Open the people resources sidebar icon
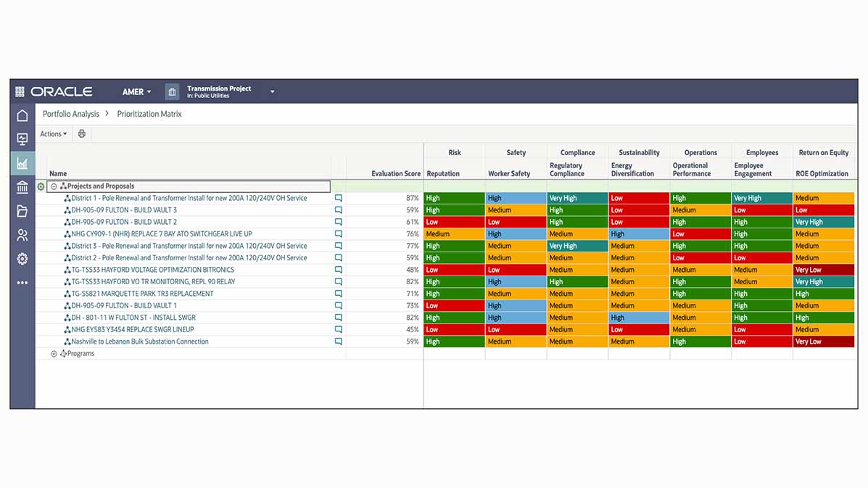Image resolution: width=868 pixels, height=488 pixels. pyautogui.click(x=22, y=235)
